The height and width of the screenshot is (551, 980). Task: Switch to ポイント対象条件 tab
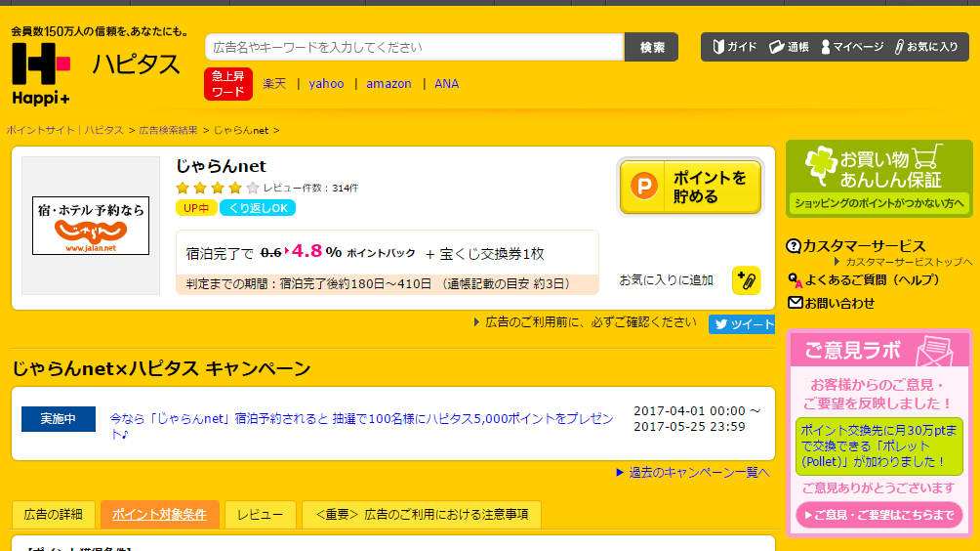pyautogui.click(x=159, y=515)
